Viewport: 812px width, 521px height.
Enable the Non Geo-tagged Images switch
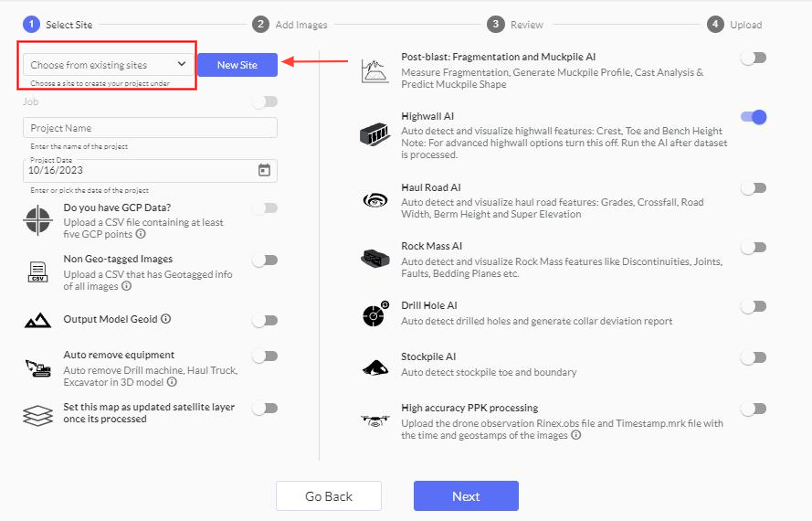(x=265, y=260)
